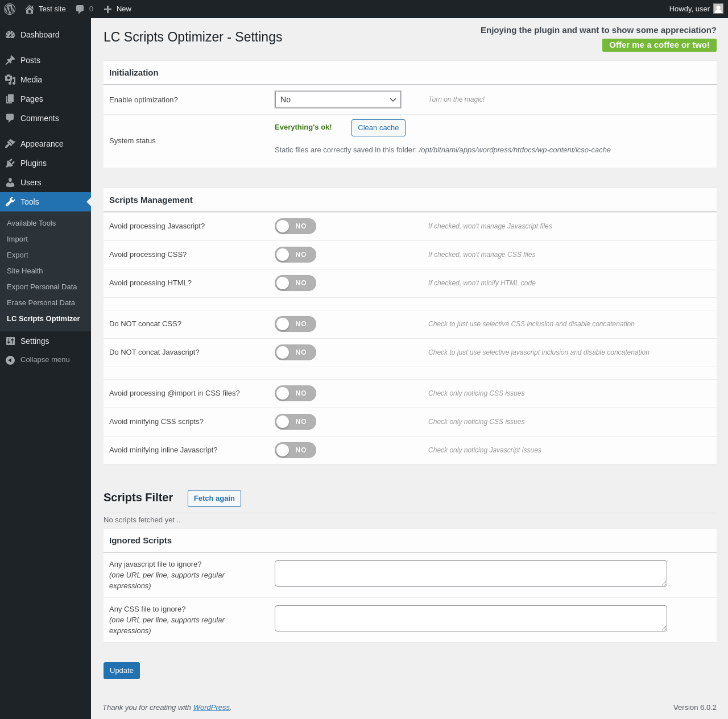The height and width of the screenshot is (719, 728).
Task: Click the javascript files to ignore textarea
Action: click(x=470, y=573)
